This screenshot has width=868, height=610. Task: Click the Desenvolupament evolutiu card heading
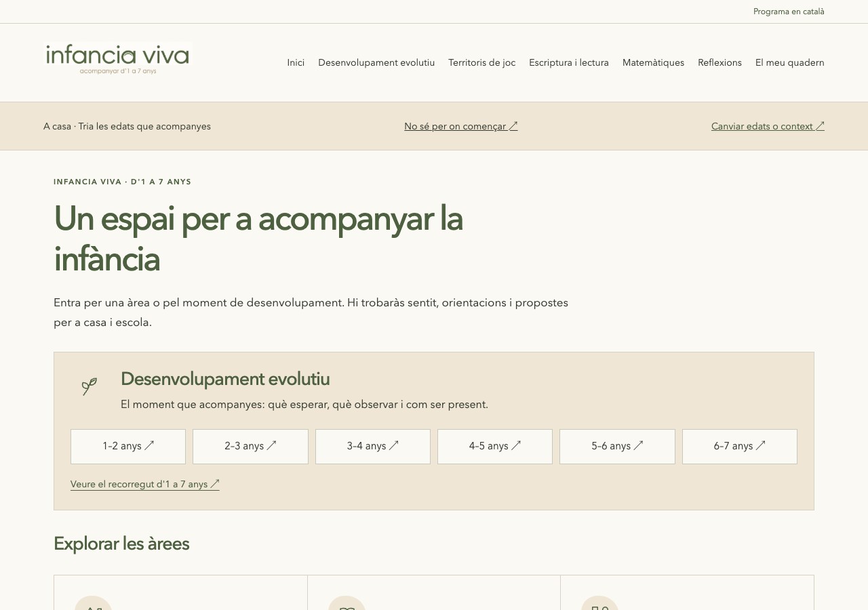tap(225, 380)
